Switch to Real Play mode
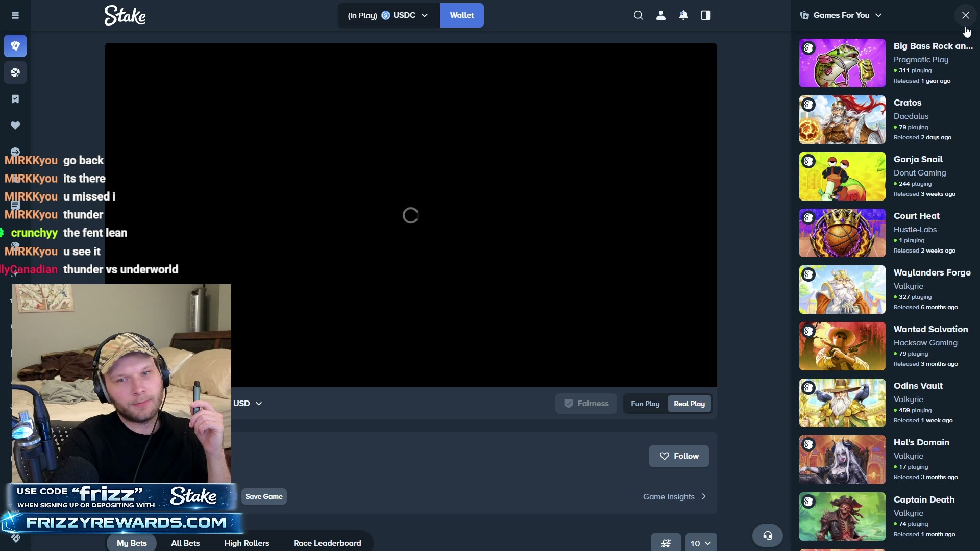The image size is (980, 551). pyautogui.click(x=689, y=404)
